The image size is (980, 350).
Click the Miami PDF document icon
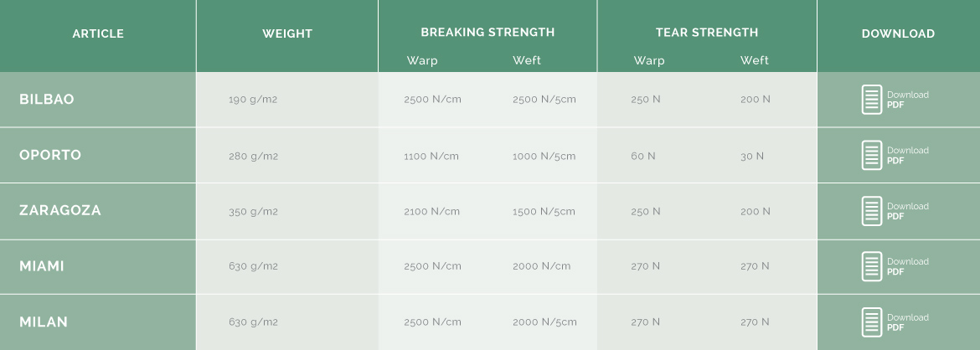872,266
